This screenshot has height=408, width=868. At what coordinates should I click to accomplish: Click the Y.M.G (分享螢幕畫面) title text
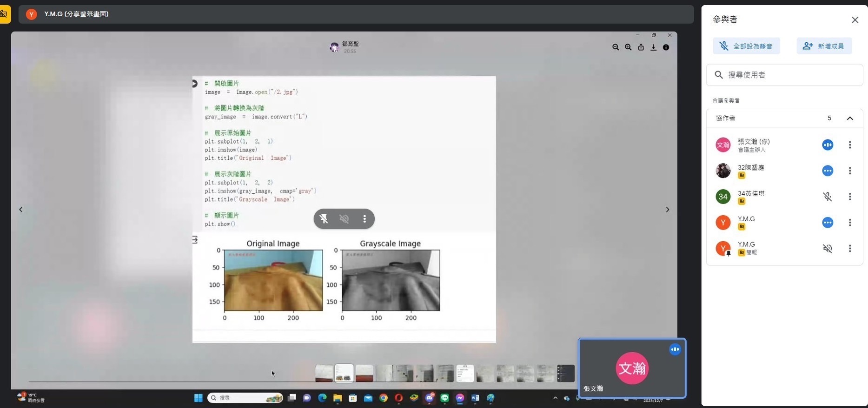(x=76, y=14)
